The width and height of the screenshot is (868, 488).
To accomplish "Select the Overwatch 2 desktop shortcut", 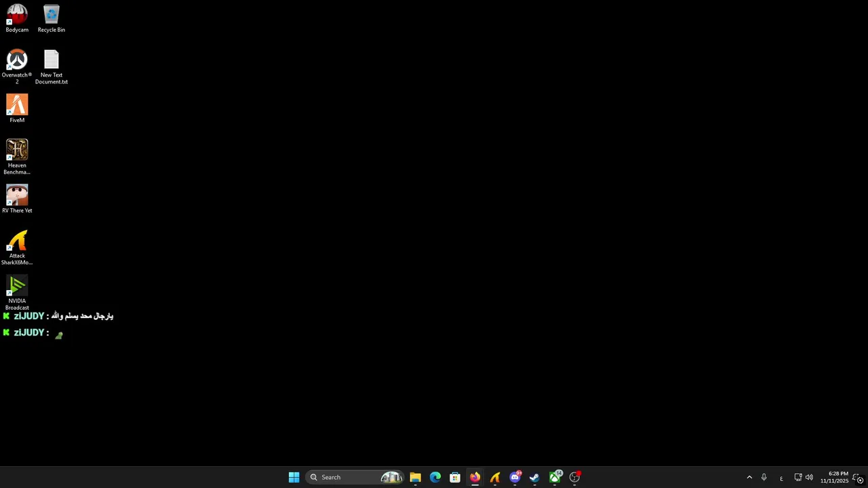I will 17,66.
